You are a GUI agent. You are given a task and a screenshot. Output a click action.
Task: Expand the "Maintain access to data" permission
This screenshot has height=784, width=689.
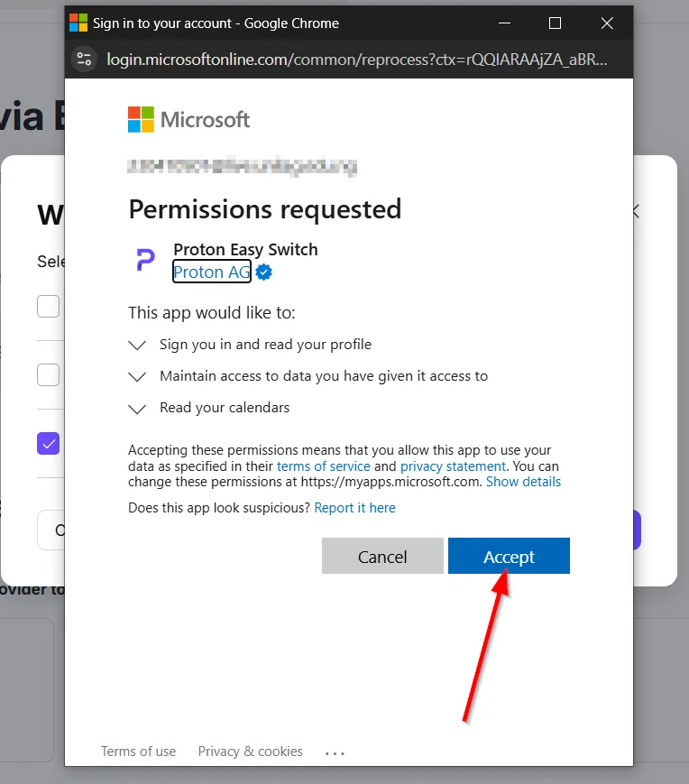click(x=137, y=376)
